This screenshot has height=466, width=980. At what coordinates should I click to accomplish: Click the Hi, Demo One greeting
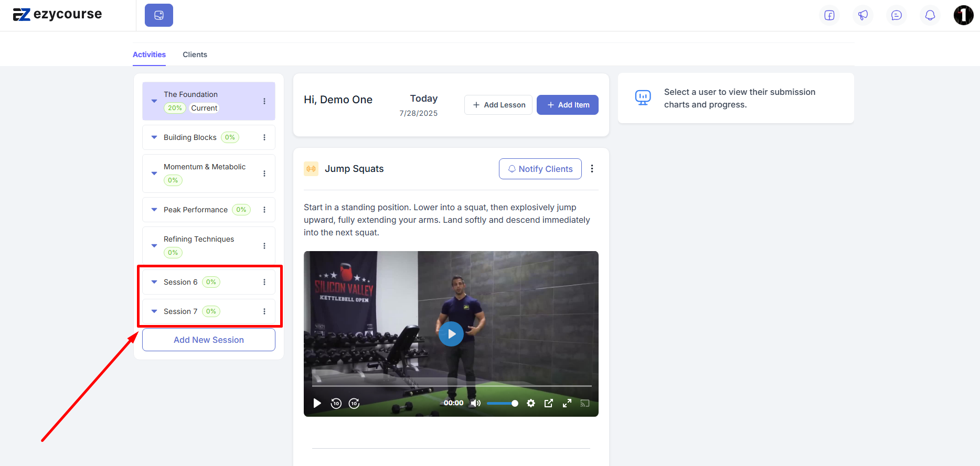(x=338, y=100)
